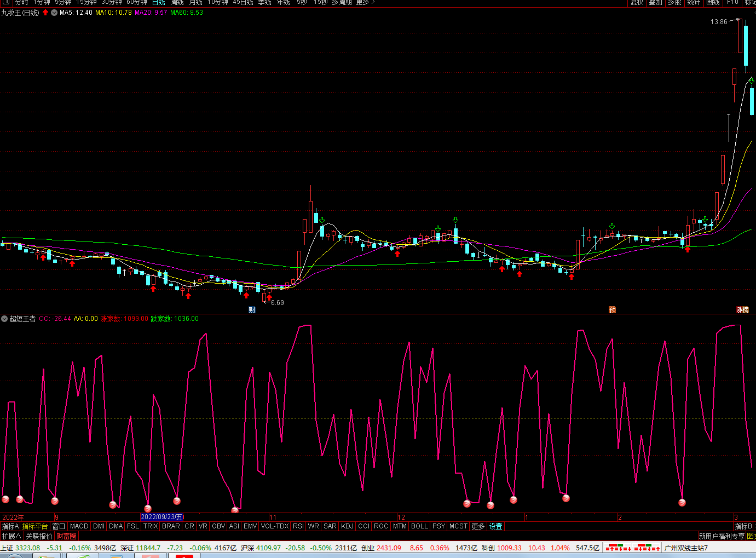756x558 pixels.
Task: Select the 指标A tab
Action: coord(10,526)
